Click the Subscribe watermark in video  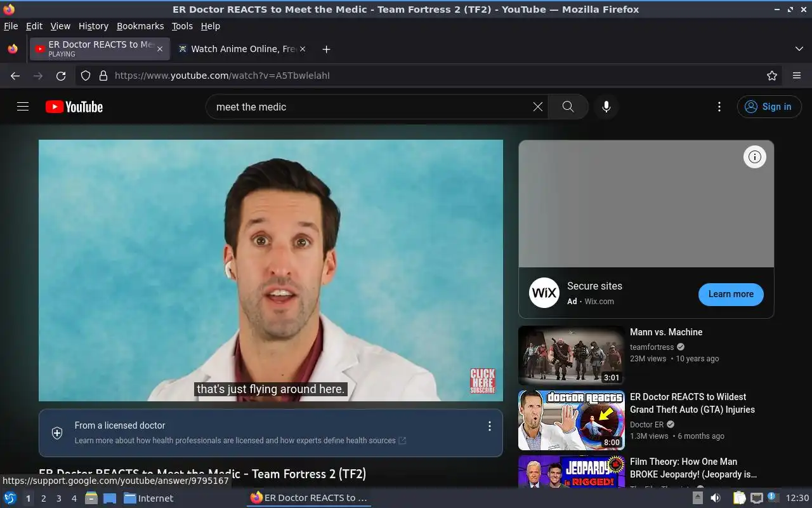pos(482,381)
